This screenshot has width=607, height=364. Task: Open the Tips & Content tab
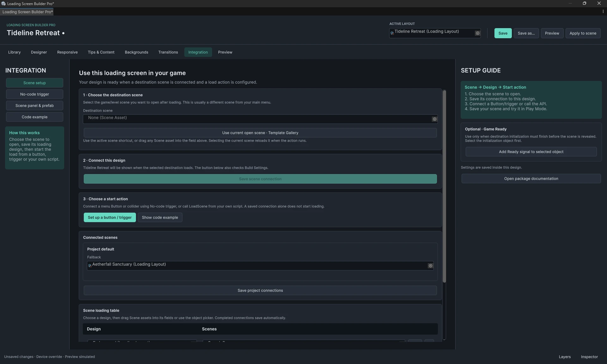pos(101,52)
